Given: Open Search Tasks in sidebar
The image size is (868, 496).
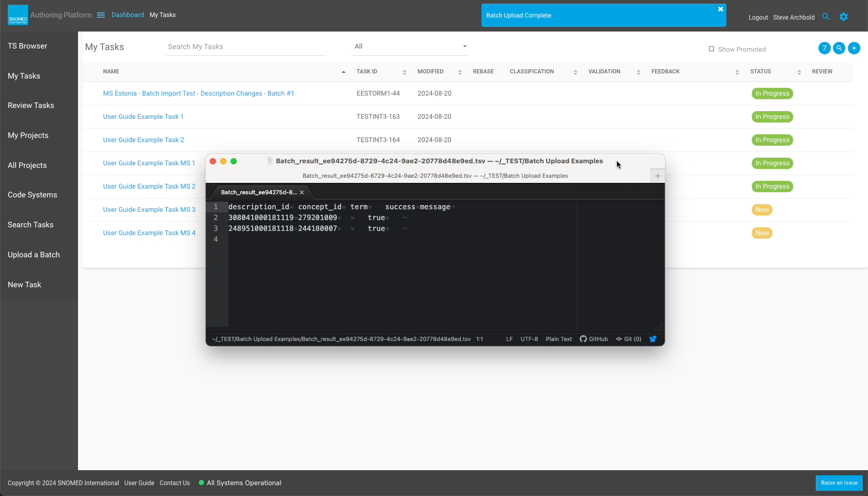Looking at the screenshot, I should click(30, 225).
